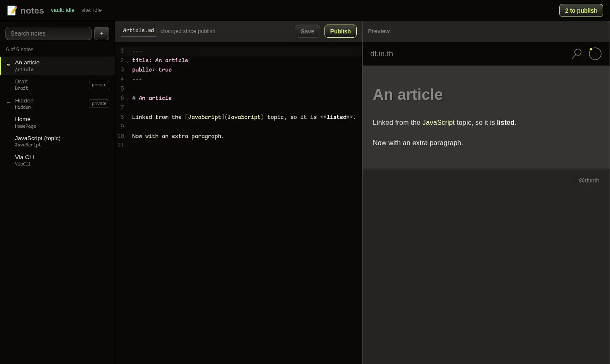Click the "site: idle" status indicator
The height and width of the screenshot is (364, 610).
(91, 10)
